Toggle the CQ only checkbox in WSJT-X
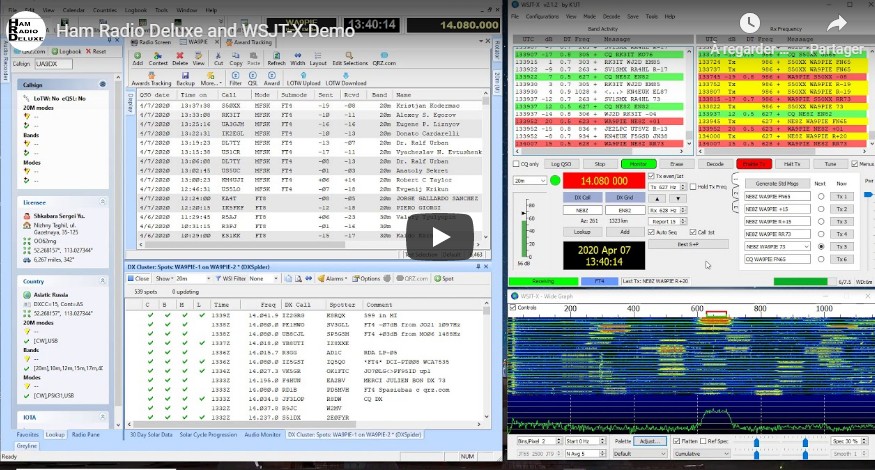 [x=516, y=164]
